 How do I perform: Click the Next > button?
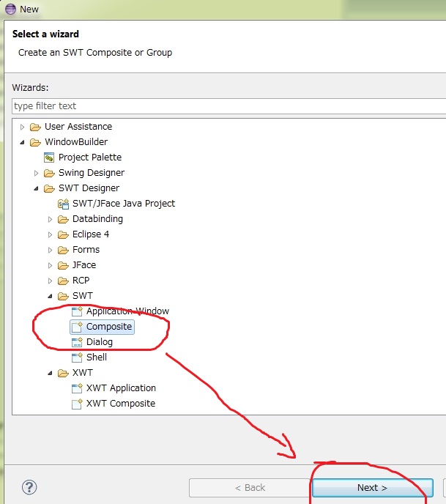pyautogui.click(x=372, y=488)
